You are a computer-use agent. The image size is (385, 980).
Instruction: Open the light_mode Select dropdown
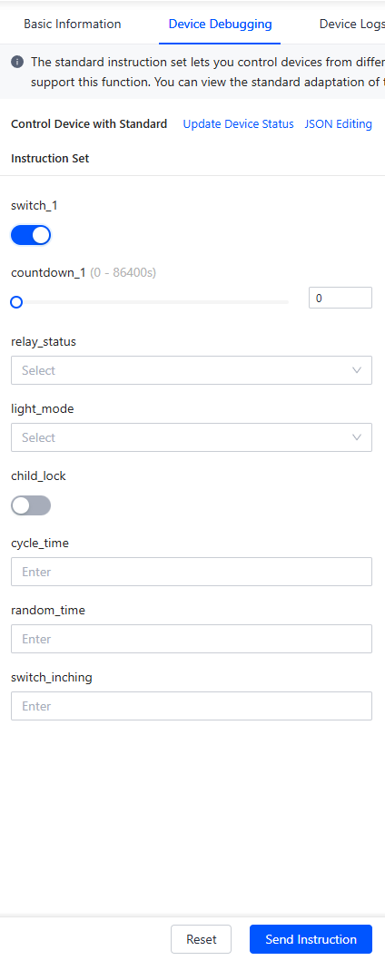pos(192,437)
